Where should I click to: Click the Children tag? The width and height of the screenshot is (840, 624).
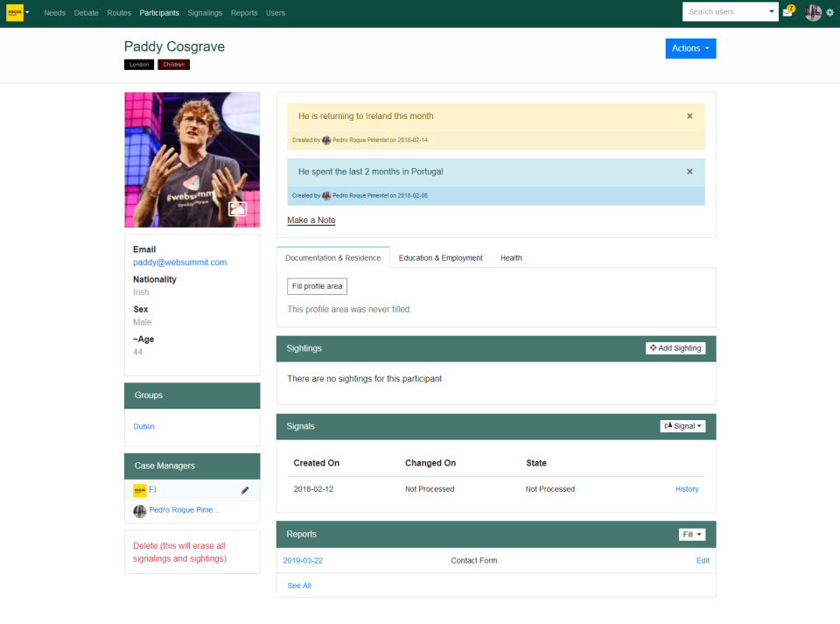pos(173,65)
